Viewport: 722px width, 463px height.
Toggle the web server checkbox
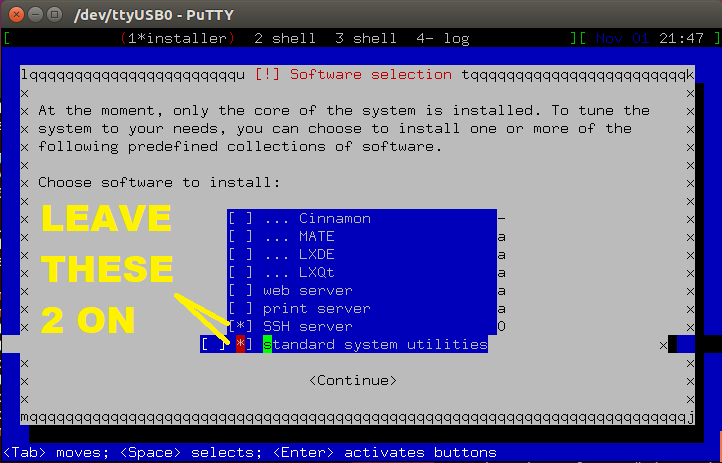(x=240, y=290)
